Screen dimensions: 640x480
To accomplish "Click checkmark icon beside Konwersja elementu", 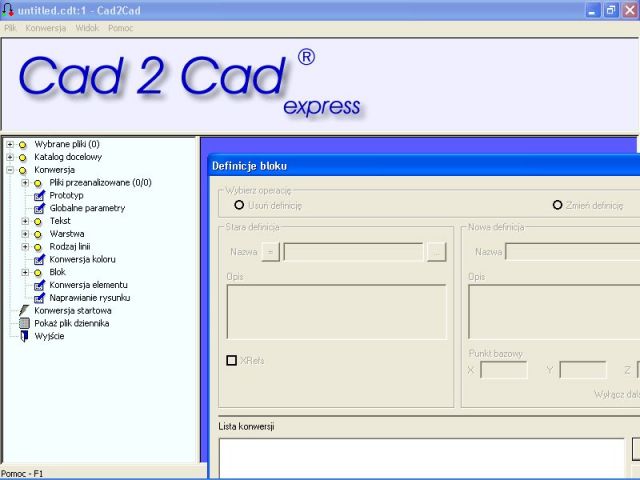I will 39,285.
